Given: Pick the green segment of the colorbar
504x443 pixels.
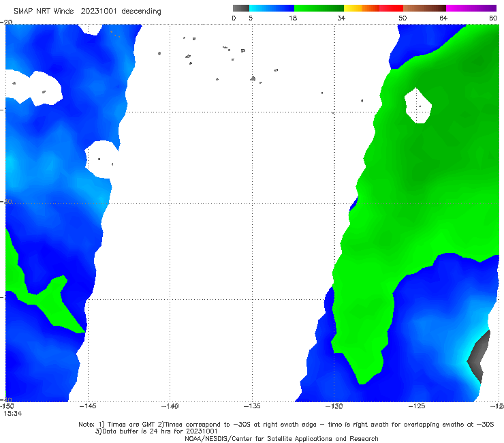Looking at the screenshot, I should point(319,8).
